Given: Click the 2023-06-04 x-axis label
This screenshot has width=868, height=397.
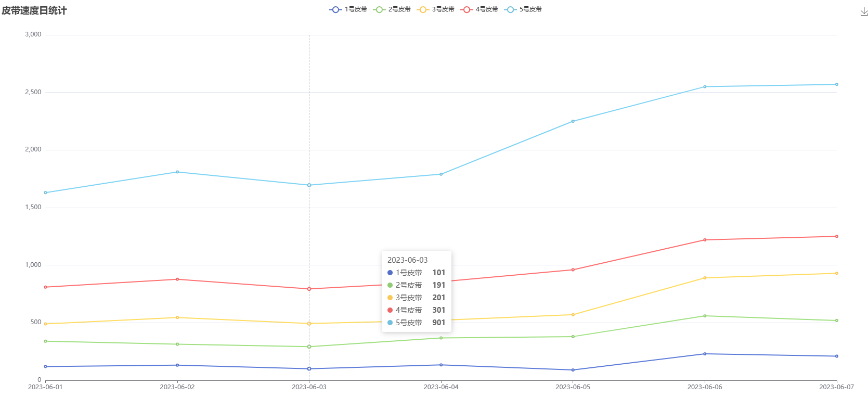Looking at the screenshot, I should point(441,387).
